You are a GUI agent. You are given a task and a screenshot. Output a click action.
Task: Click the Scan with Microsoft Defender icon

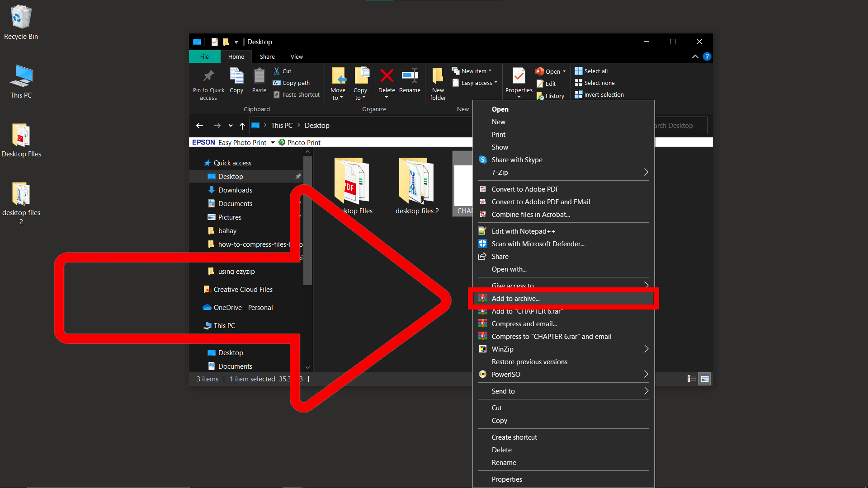click(483, 244)
